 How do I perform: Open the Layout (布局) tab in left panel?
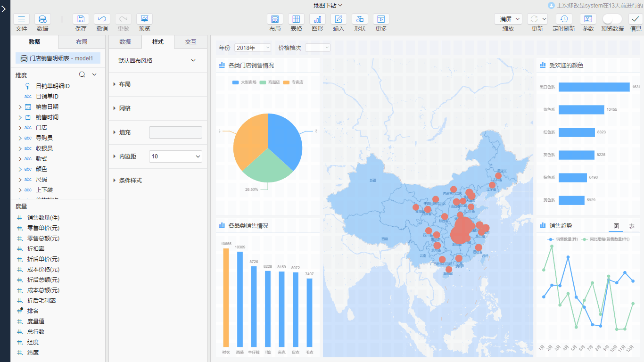point(82,42)
